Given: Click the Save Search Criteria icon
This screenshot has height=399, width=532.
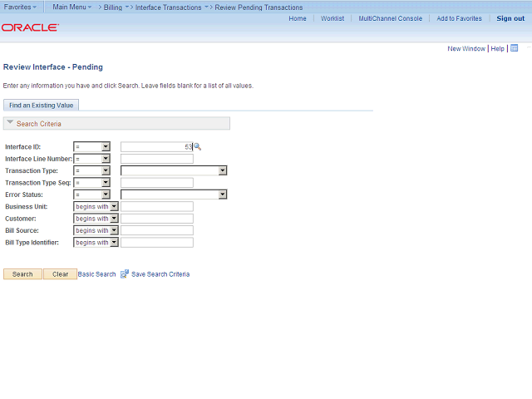Looking at the screenshot, I should [125, 273].
